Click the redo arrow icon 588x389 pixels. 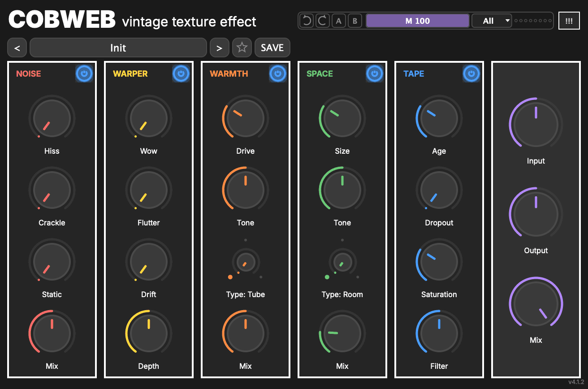[323, 21]
